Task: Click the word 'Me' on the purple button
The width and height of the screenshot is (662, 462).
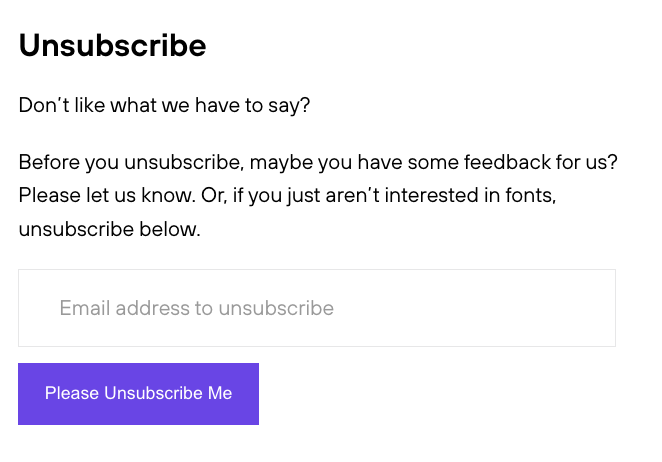Action: [220, 393]
